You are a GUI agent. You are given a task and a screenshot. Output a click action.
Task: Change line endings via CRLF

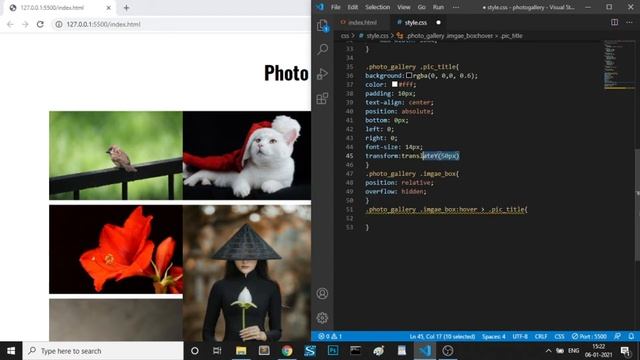coord(541,336)
